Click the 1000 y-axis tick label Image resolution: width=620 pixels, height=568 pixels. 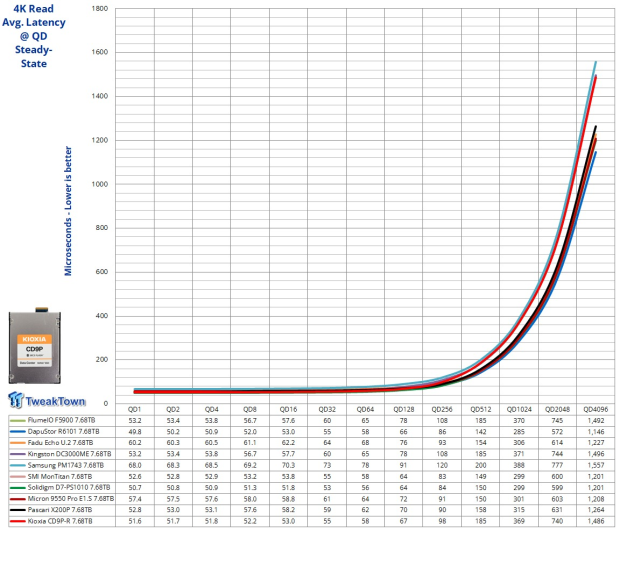click(x=100, y=184)
